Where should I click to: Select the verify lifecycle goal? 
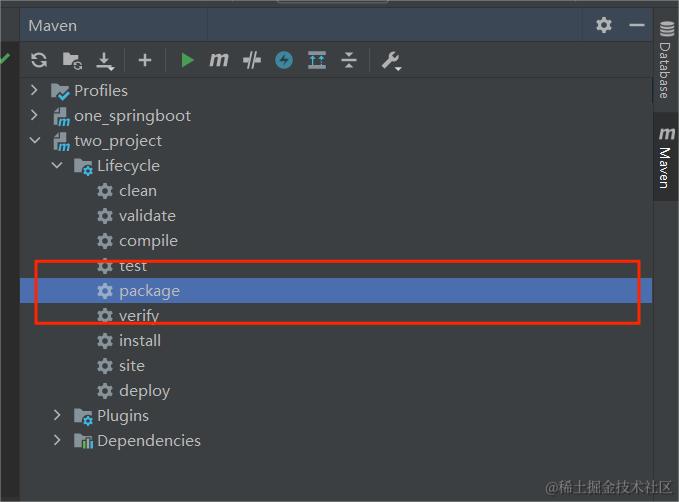click(x=139, y=316)
